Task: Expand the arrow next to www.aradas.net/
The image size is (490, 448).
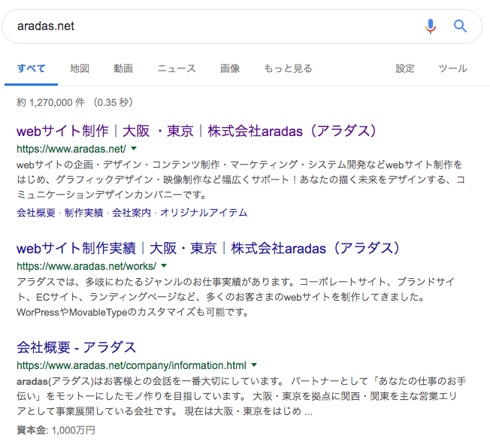Action: point(134,148)
